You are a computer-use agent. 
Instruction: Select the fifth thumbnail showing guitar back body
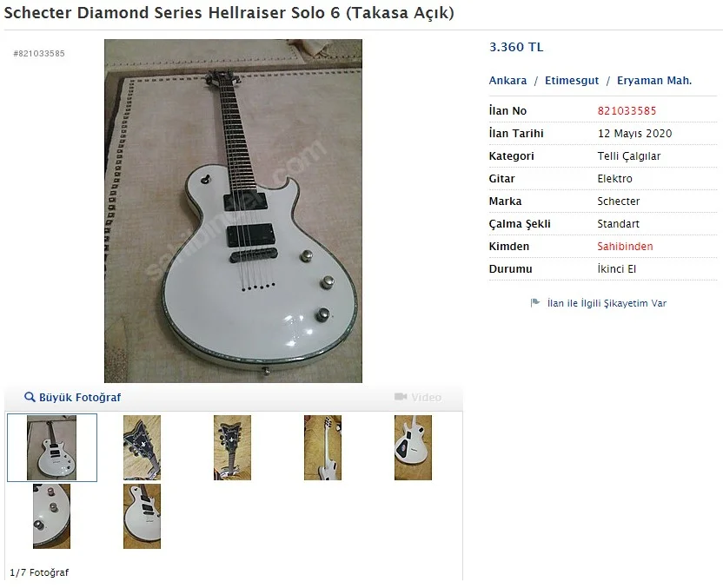tap(413, 447)
